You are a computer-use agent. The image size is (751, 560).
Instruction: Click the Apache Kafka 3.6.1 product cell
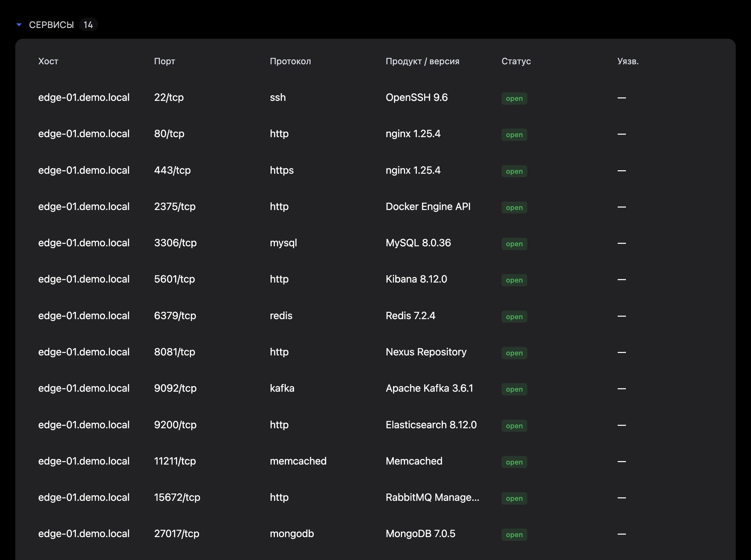(x=430, y=388)
